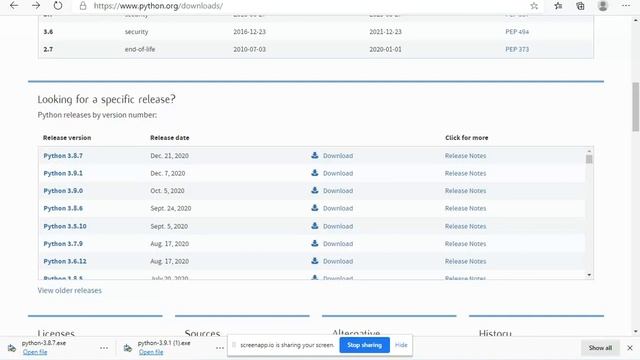The height and width of the screenshot is (360, 640).
Task: Open the Python 3.9.0 release link
Action: click(63, 191)
